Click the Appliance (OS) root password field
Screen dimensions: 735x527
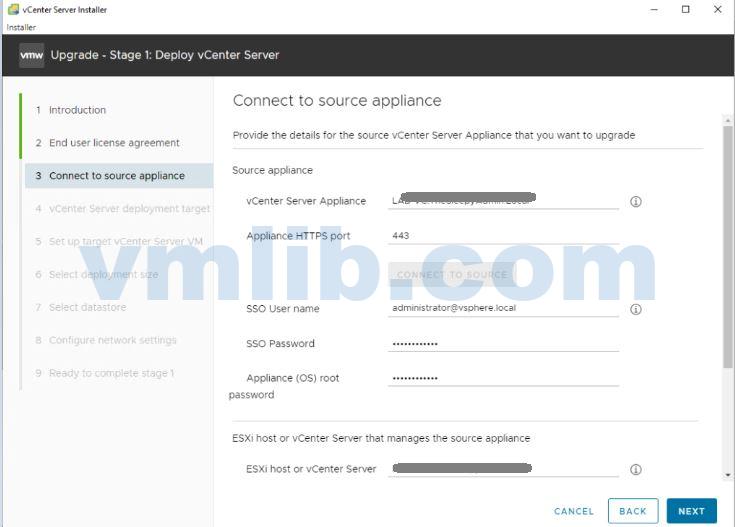click(x=503, y=378)
